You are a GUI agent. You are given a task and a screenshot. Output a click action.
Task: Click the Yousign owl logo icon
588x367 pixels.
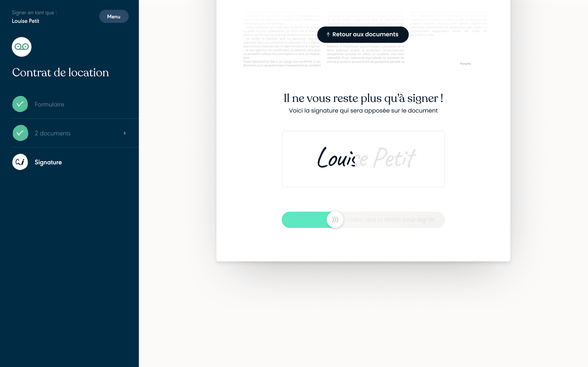click(21, 46)
